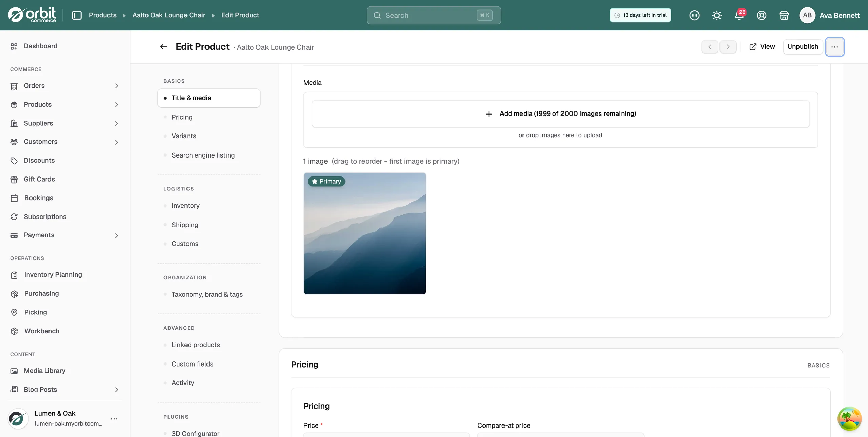Click the Discounts tag icon
The width and height of the screenshot is (868, 437).
click(x=14, y=161)
